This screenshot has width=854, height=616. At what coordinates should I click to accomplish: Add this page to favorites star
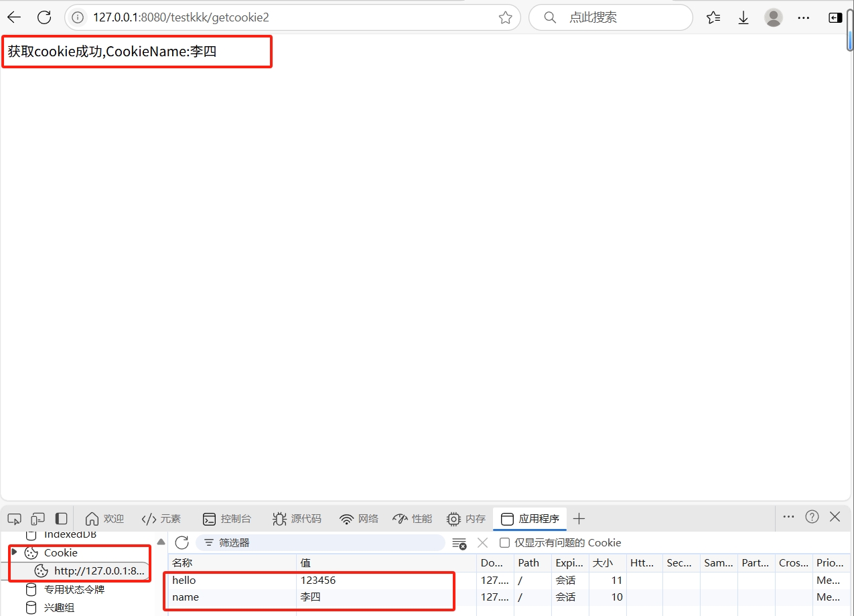pyautogui.click(x=505, y=17)
